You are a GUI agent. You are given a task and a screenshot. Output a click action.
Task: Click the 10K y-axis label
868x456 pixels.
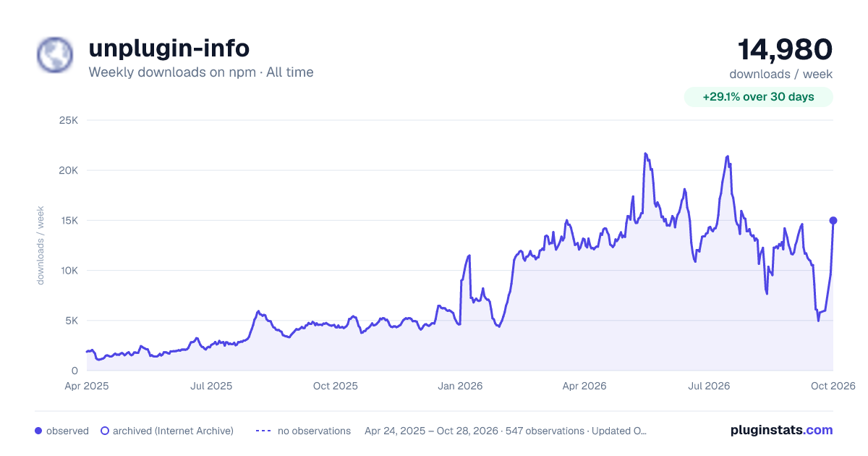[69, 270]
